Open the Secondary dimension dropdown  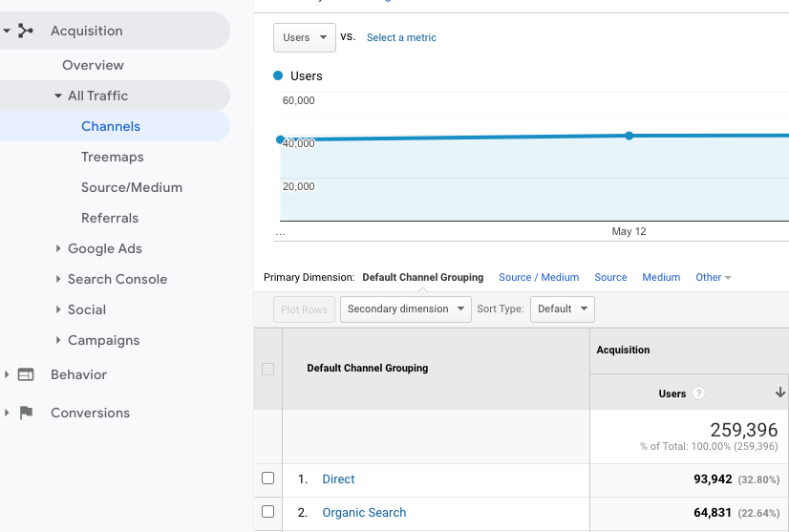tap(405, 309)
